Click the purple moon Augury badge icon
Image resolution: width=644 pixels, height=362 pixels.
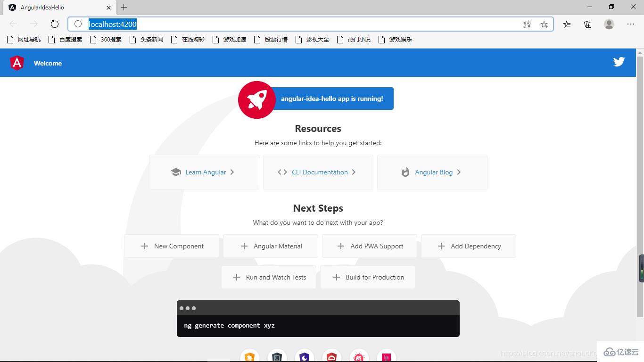[305, 356]
